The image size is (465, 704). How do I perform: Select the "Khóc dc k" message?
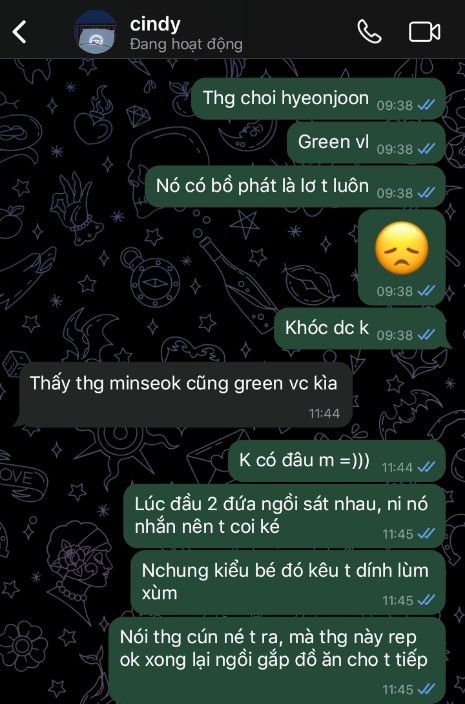[x=360, y=329]
